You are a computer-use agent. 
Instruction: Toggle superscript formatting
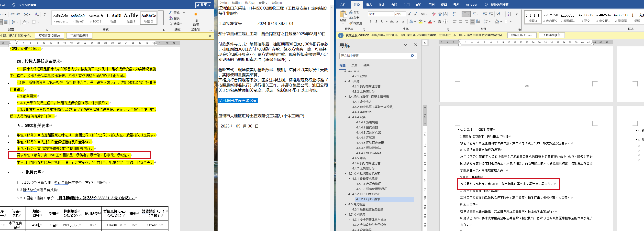click(403, 22)
